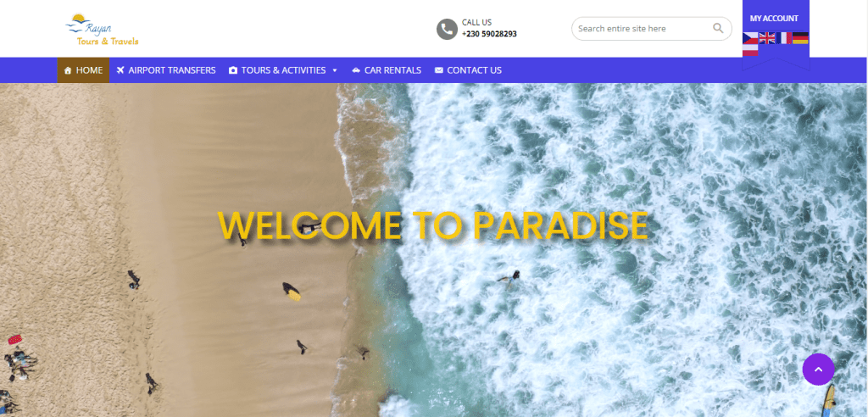Image resolution: width=868 pixels, height=417 pixels.
Task: Click the scroll-to-top purple arrow button
Action: coord(818,370)
